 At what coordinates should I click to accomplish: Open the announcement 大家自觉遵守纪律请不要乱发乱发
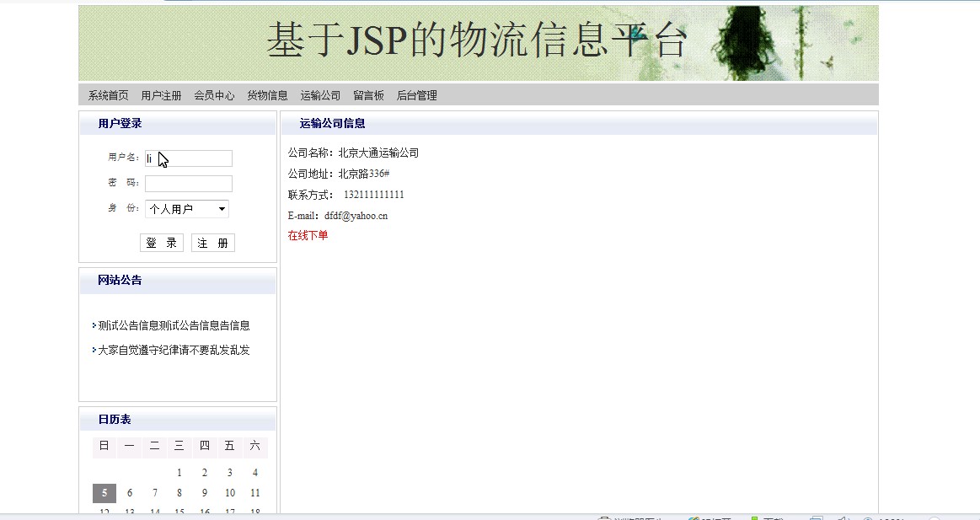[x=174, y=350]
